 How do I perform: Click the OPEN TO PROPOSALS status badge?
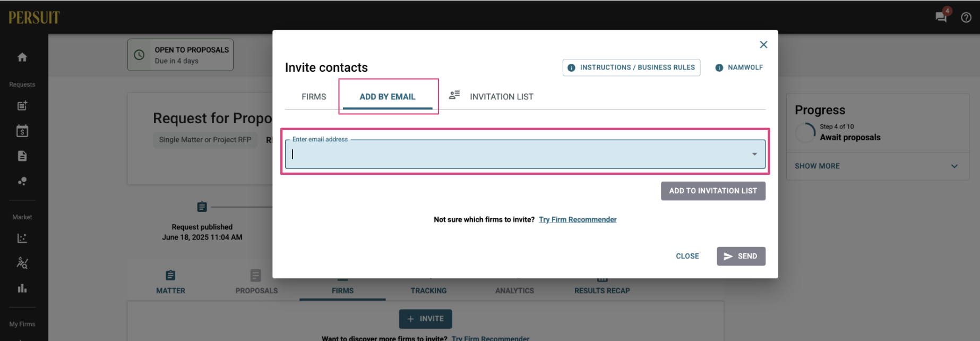(180, 55)
